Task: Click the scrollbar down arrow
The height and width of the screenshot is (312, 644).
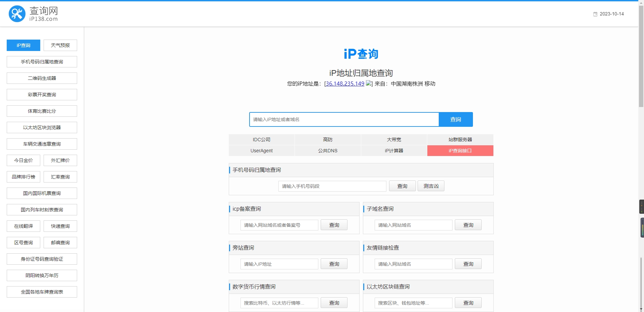Action: [641, 309]
